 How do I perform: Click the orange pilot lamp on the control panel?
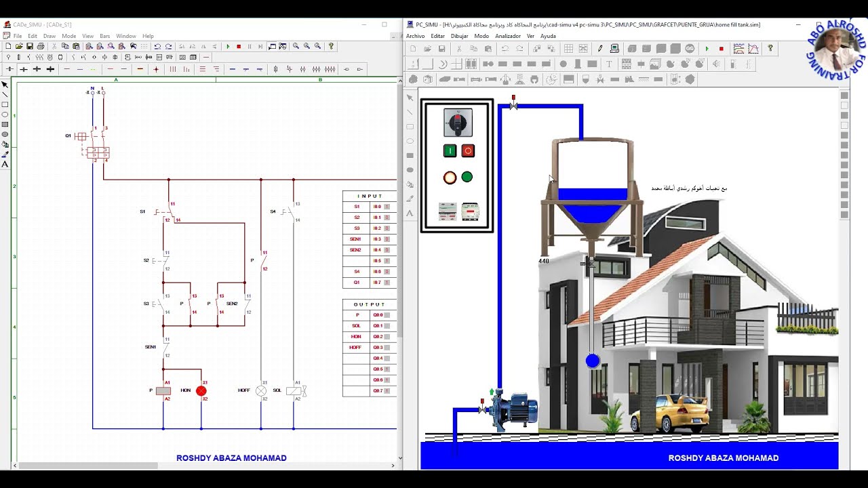(x=450, y=178)
